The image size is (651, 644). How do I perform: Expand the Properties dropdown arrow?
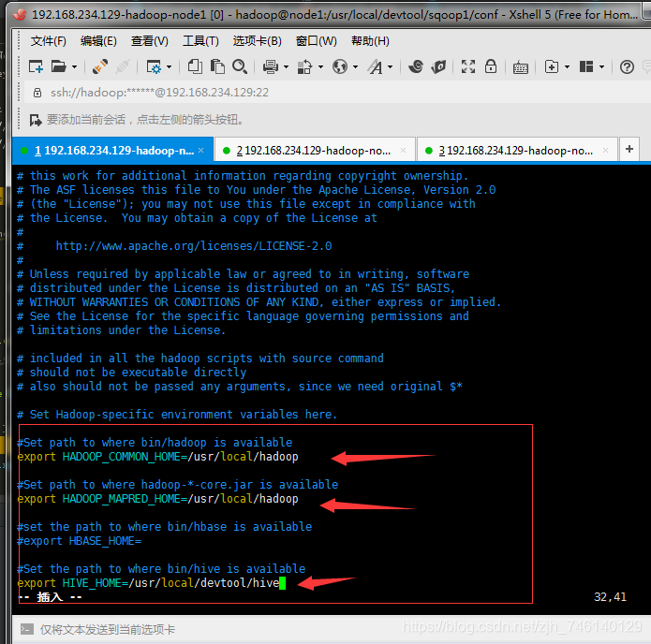[169, 66]
